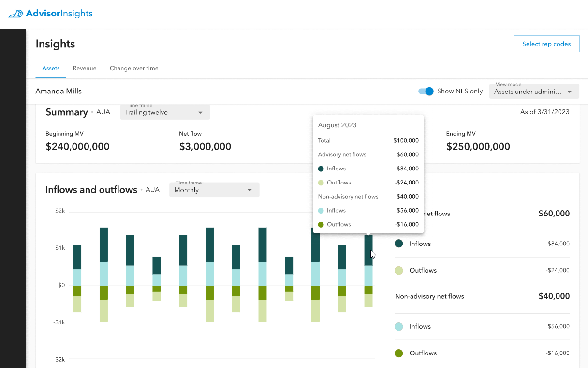
Task: Click the first bar in the chart
Action: pyautogui.click(x=77, y=257)
